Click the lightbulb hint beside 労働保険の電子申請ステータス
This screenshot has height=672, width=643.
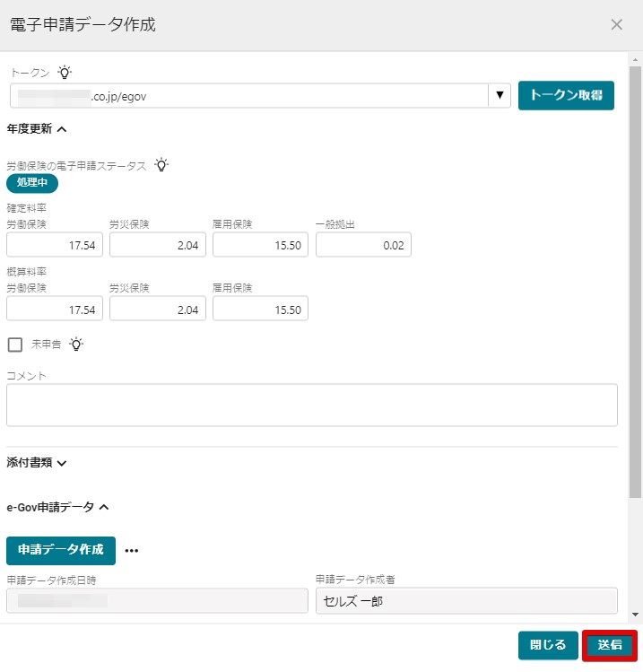(161, 165)
